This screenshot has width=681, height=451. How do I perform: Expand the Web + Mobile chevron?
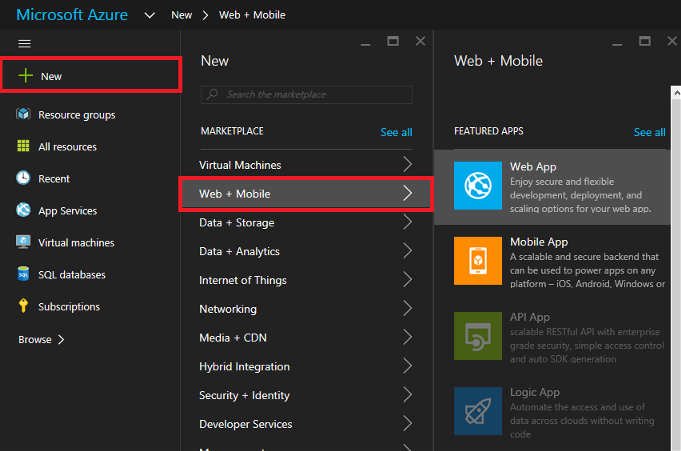pyautogui.click(x=407, y=193)
